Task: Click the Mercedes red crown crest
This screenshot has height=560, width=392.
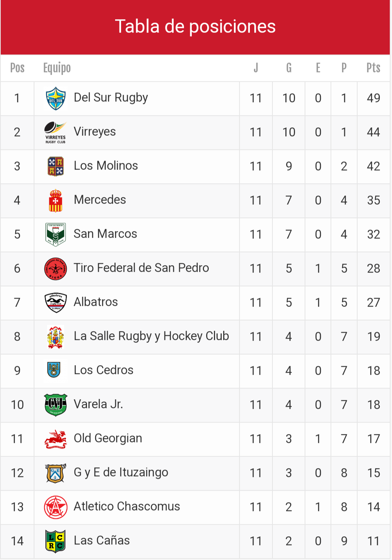Action: point(56,200)
